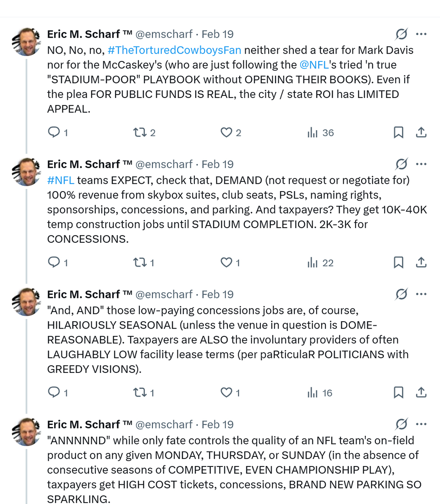Repost the tweet about temp construction jobs

[x=139, y=263]
